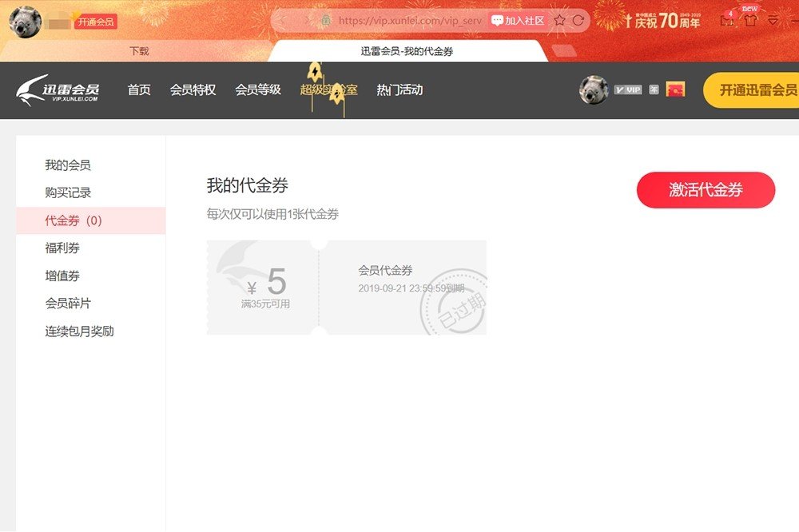
Task: Open the 超级实验室 navigation menu
Action: coord(328,90)
